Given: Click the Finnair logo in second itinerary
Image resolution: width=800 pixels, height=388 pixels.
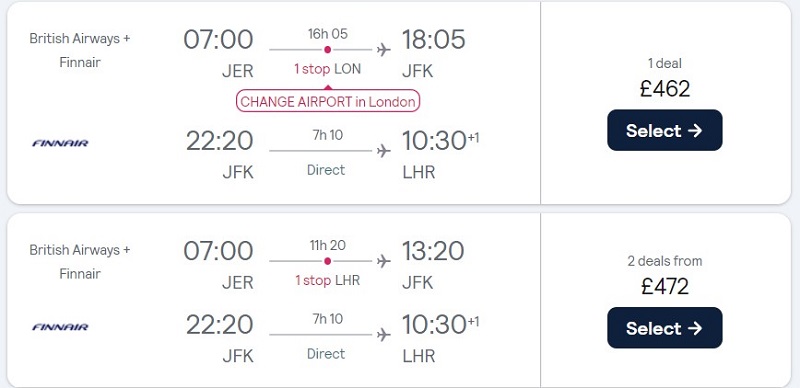Looking at the screenshot, I should coord(60,327).
